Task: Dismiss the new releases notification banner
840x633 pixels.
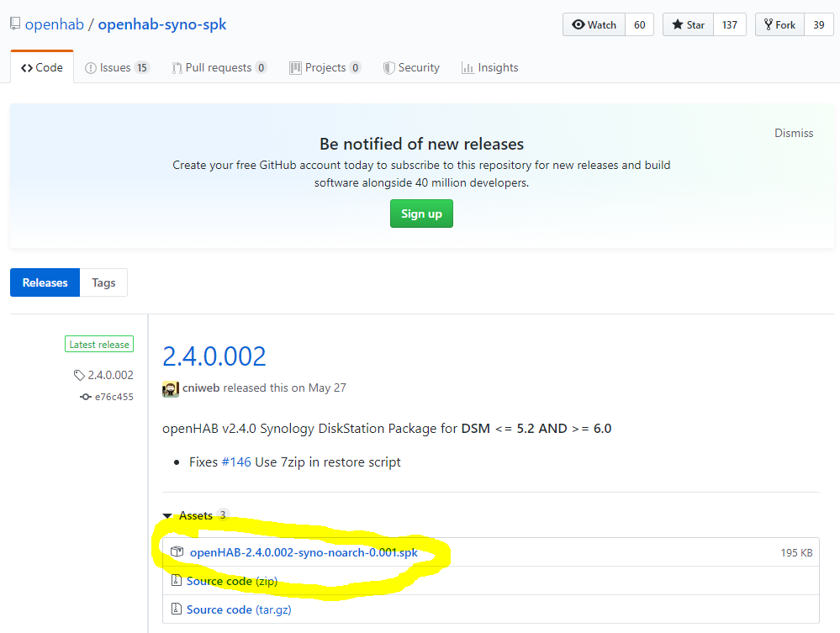Action: (x=794, y=133)
